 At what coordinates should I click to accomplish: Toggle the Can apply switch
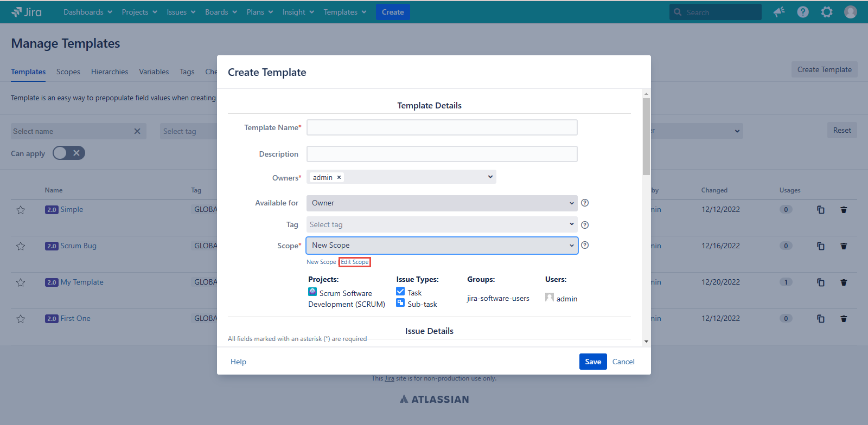point(69,153)
